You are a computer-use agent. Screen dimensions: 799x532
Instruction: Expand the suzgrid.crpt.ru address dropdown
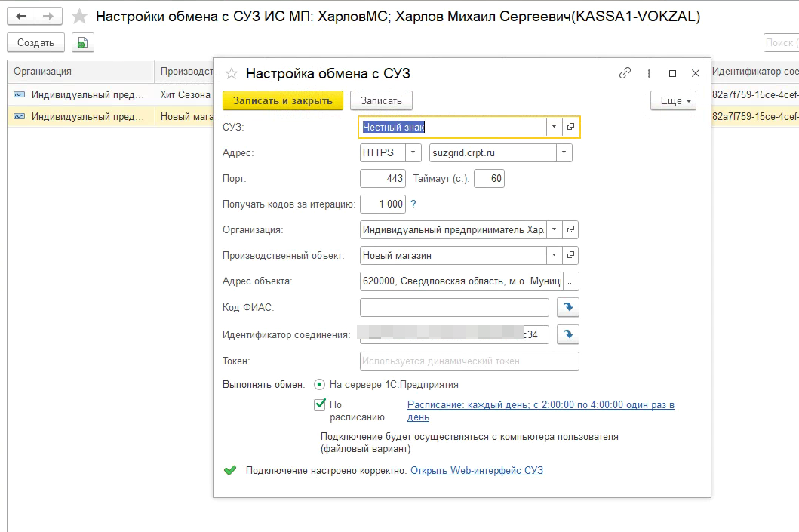click(564, 153)
